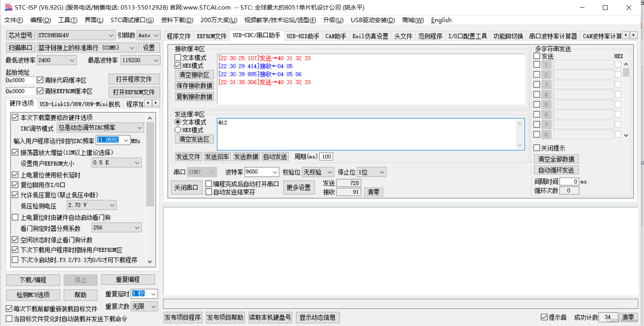The height and width of the screenshot is (326, 644).
Task: Toggle 清除代码缓冲区 checkbox
Action: click(40, 80)
